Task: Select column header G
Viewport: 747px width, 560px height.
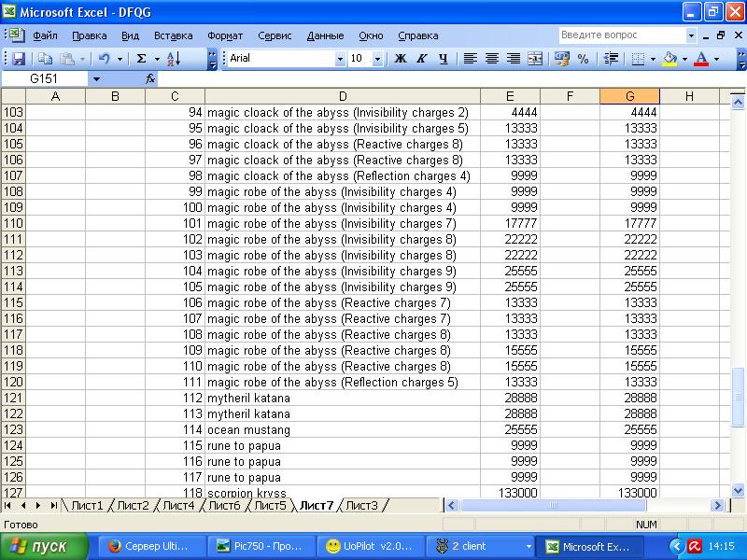Action: (629, 96)
